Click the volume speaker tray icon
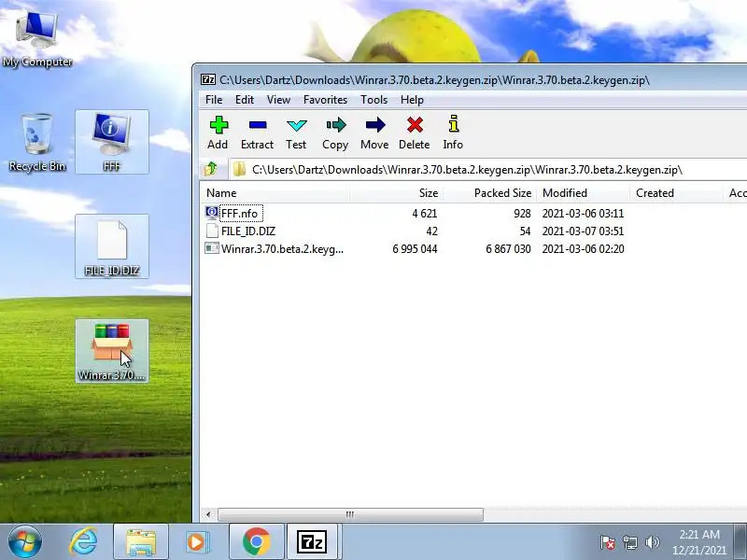Viewport: 747px width, 560px height. (x=652, y=542)
